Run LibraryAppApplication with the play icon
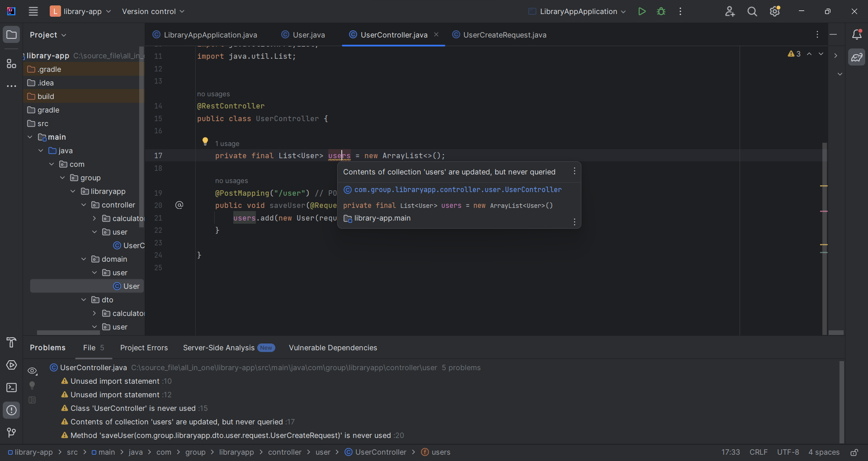This screenshot has height=461, width=868. click(642, 11)
